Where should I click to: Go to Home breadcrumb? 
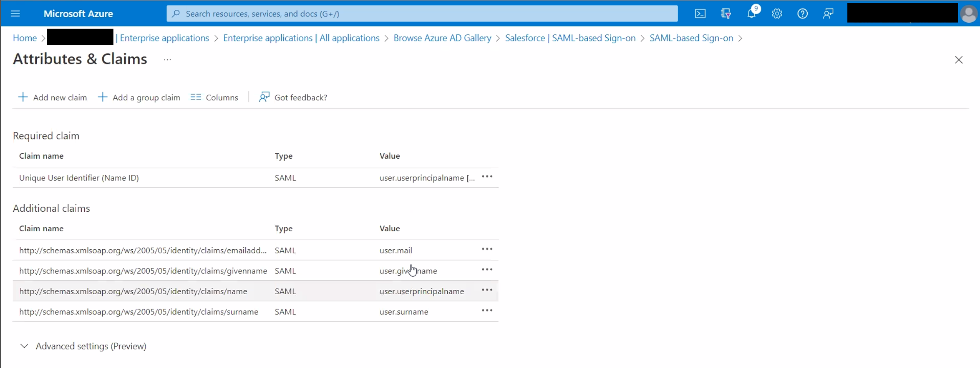[x=25, y=38]
